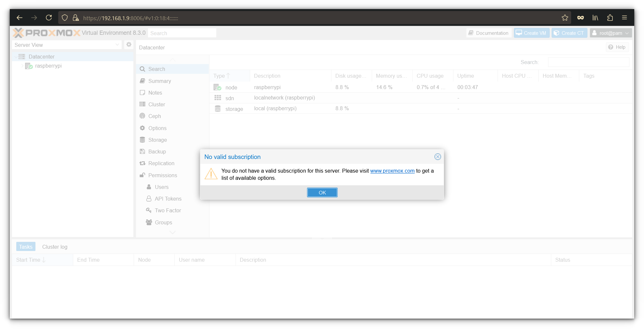This screenshot has height=329, width=644.
Task: Sort by the Memory usage column
Action: 392,76
